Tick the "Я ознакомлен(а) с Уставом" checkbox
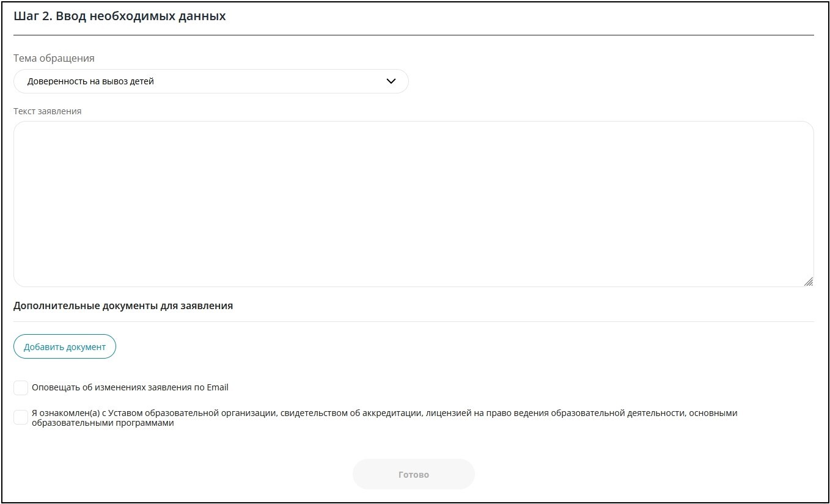The width and height of the screenshot is (830, 504). coord(21,417)
